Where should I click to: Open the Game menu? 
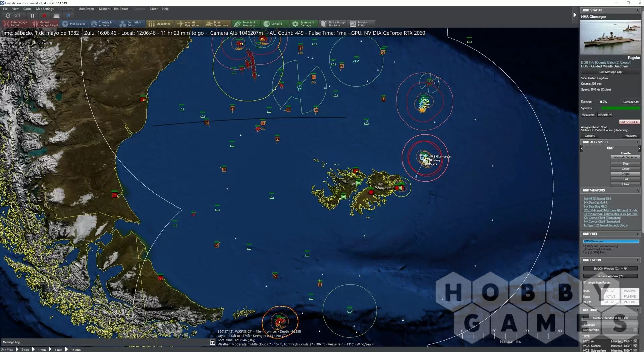pyautogui.click(x=27, y=9)
